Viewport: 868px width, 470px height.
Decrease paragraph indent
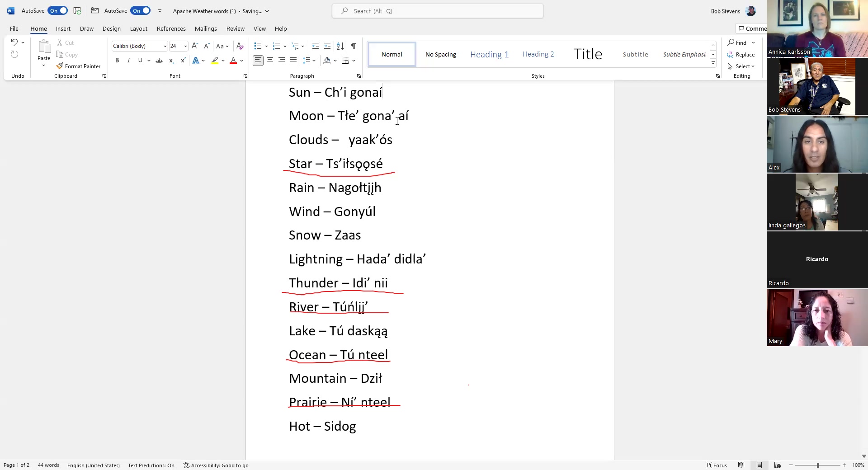click(x=316, y=46)
